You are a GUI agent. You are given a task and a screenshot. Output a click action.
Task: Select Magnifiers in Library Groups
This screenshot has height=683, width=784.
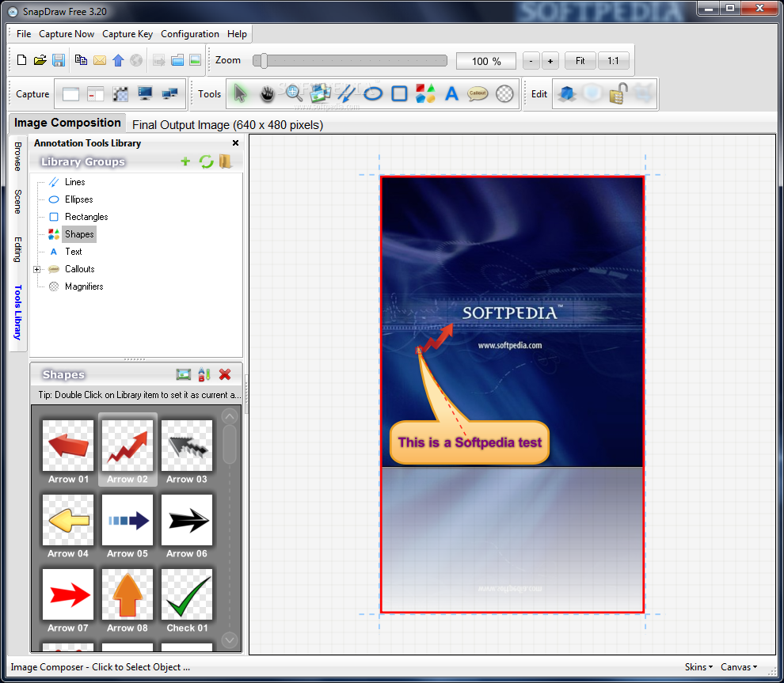tap(83, 286)
